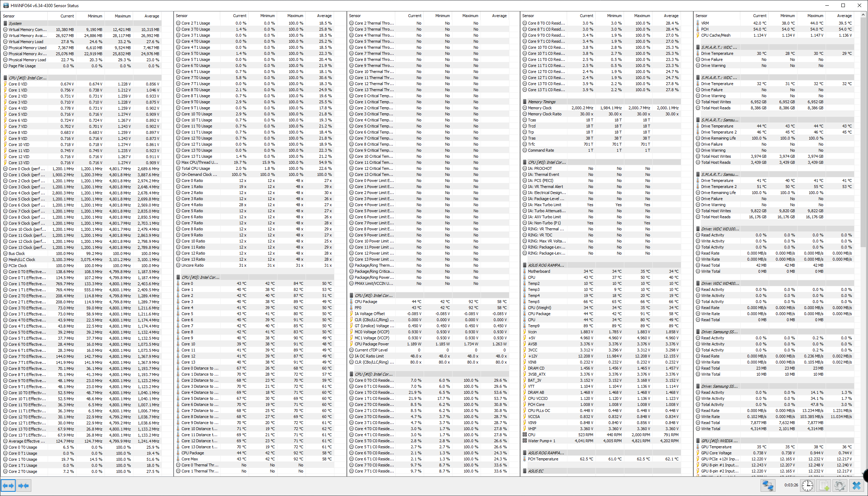Open the remote network computers button
Viewport: 868px width, 496px height.
click(x=768, y=486)
